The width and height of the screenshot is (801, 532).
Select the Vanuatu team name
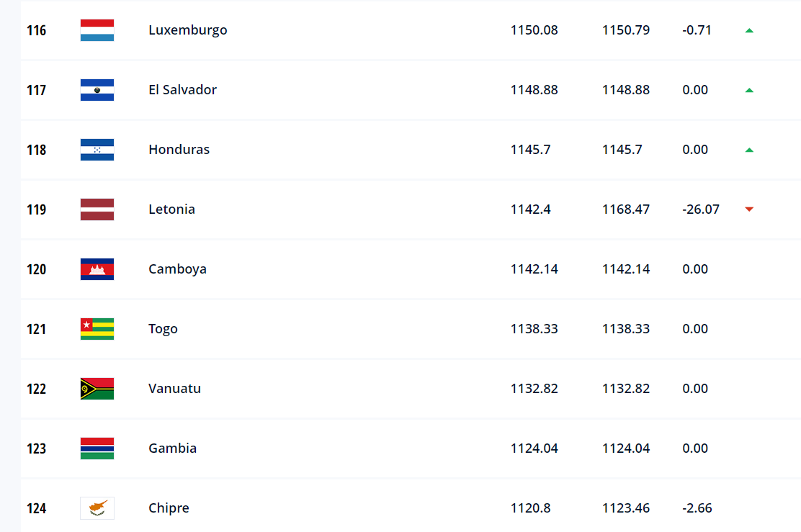(174, 389)
